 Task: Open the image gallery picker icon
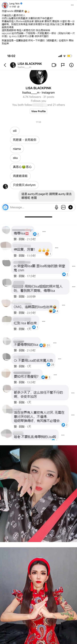pyautogui.click(x=63, y=207)
